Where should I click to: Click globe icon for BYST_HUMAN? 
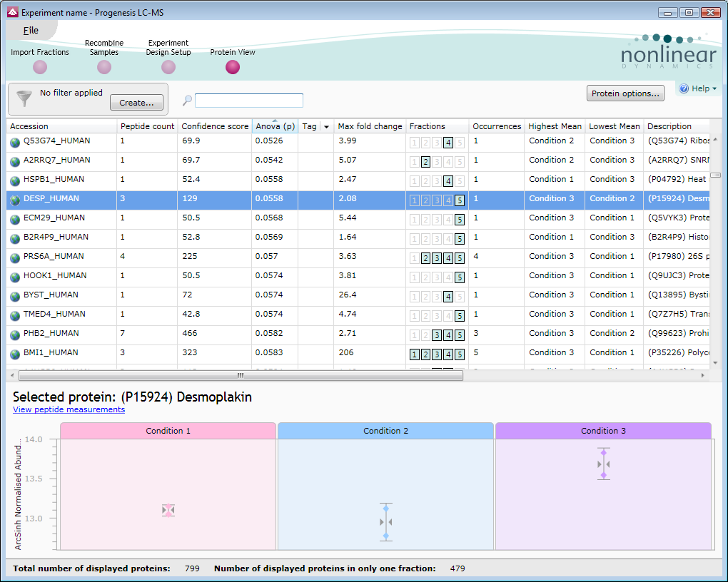15,297
